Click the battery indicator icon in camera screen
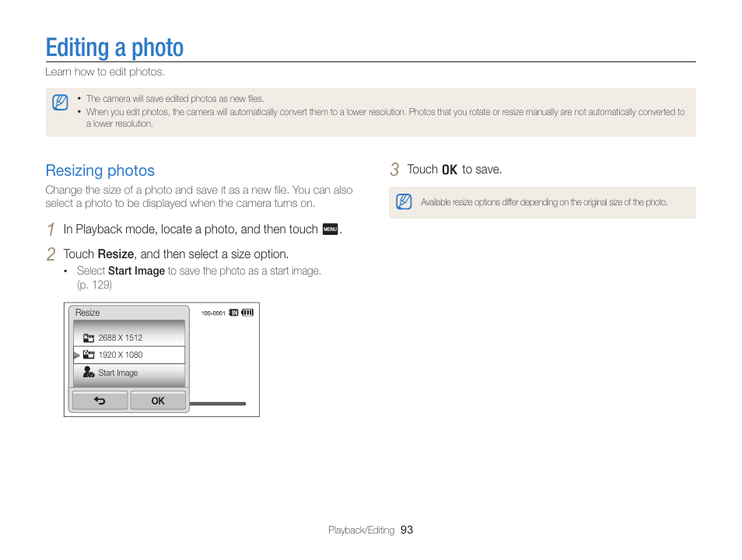The image size is (742, 560). point(247,313)
